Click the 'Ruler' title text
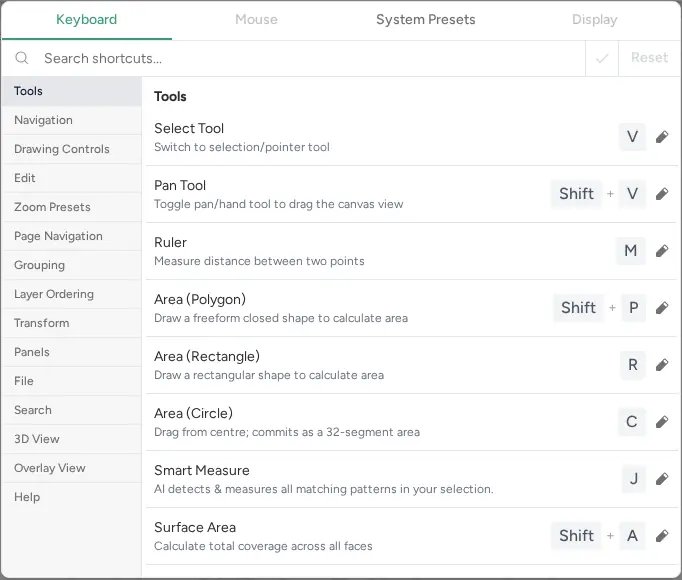682x580 pixels. (x=170, y=242)
